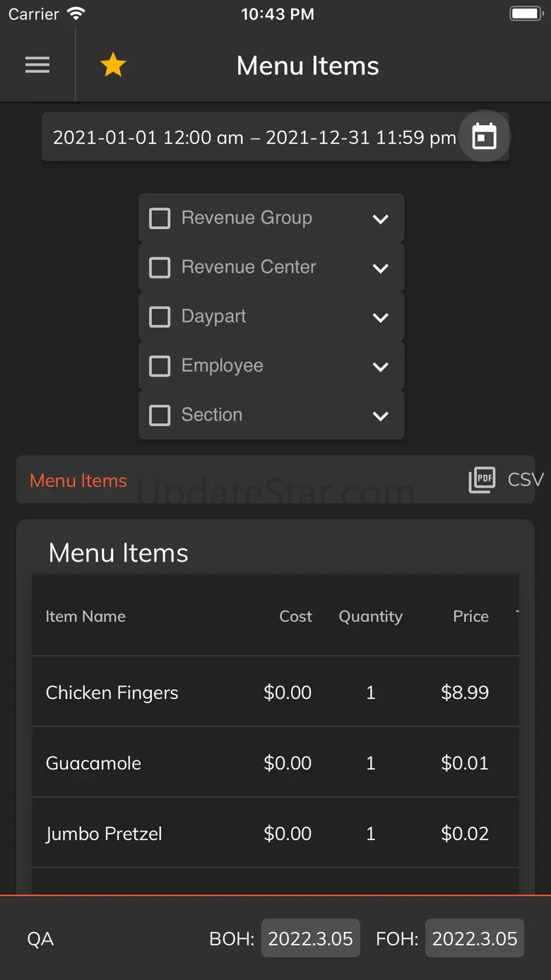The width and height of the screenshot is (551, 980).
Task: Open the Employee filter dropdown chevron
Action: coord(380,367)
